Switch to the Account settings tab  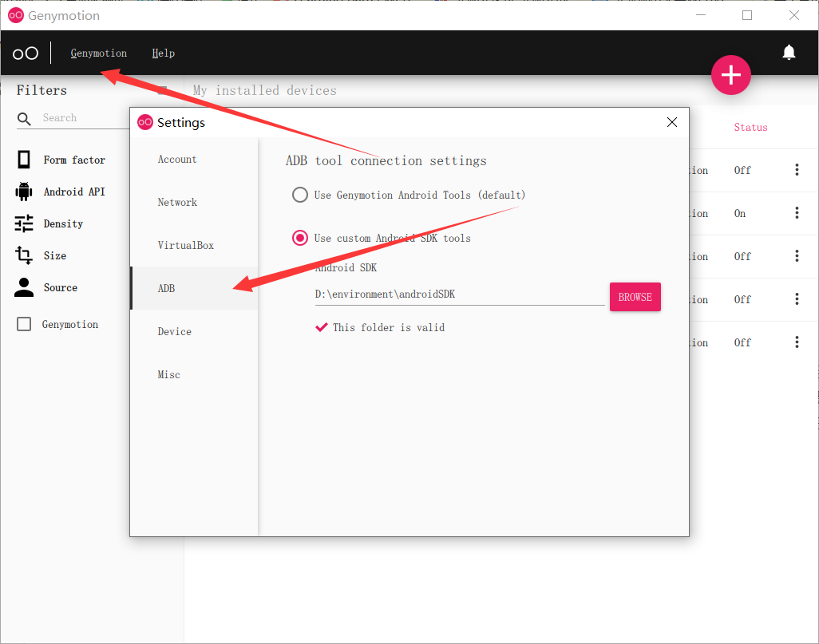[x=194, y=160]
